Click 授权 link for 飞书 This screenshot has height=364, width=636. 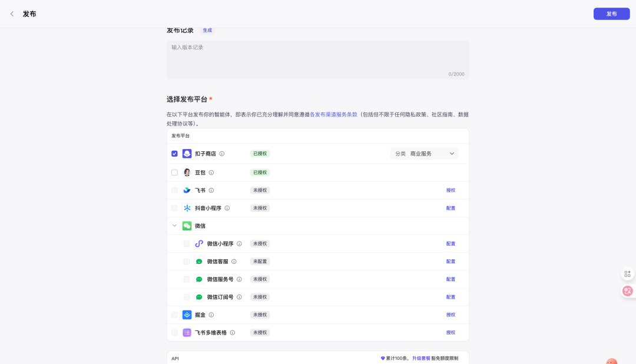(x=450, y=190)
